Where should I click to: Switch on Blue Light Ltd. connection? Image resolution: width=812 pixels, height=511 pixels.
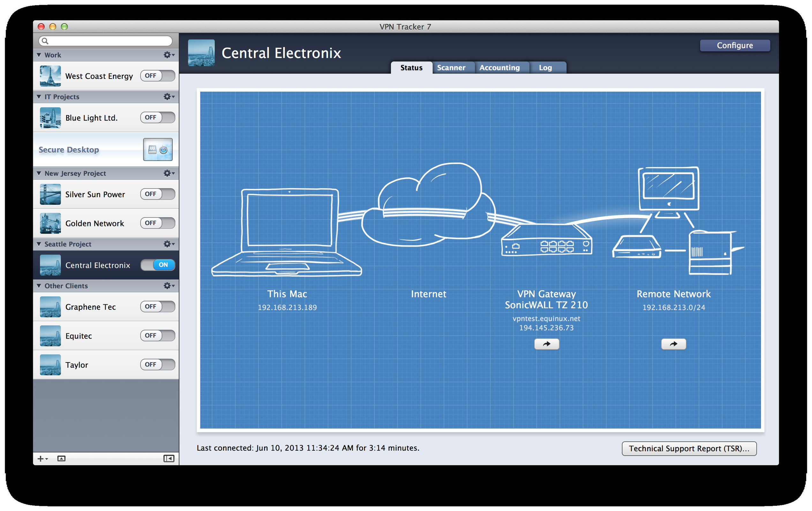[157, 118]
